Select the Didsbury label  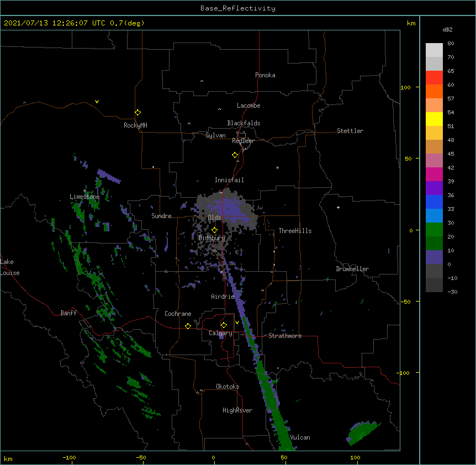coord(211,238)
